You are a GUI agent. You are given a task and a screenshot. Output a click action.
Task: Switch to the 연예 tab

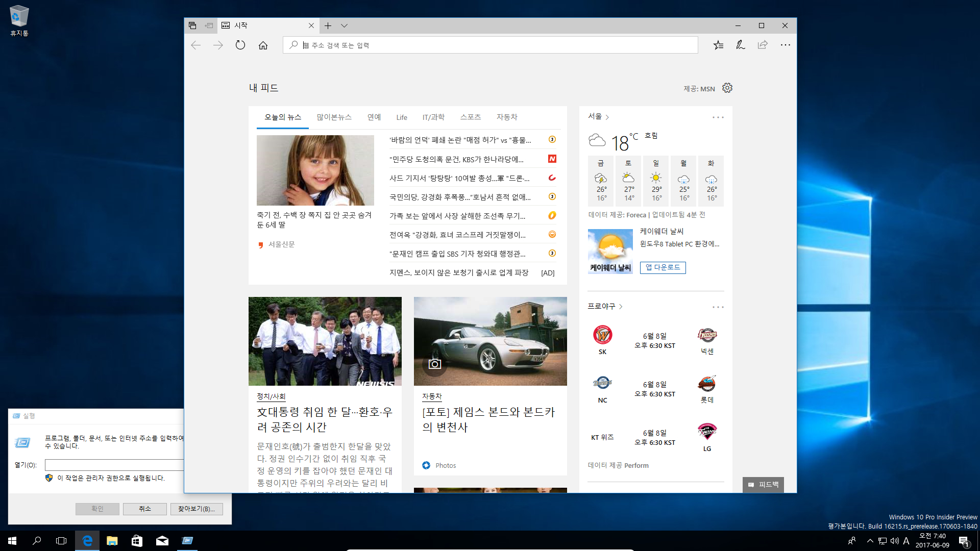(374, 117)
